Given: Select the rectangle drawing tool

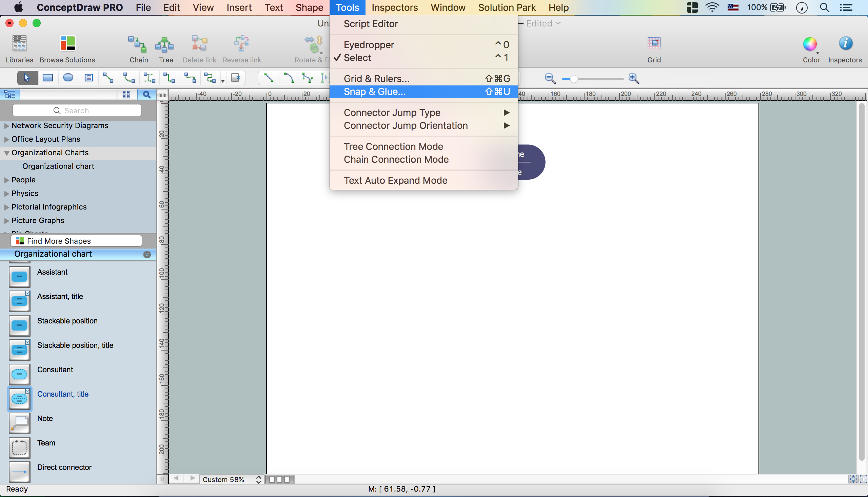Looking at the screenshot, I should pyautogui.click(x=47, y=78).
